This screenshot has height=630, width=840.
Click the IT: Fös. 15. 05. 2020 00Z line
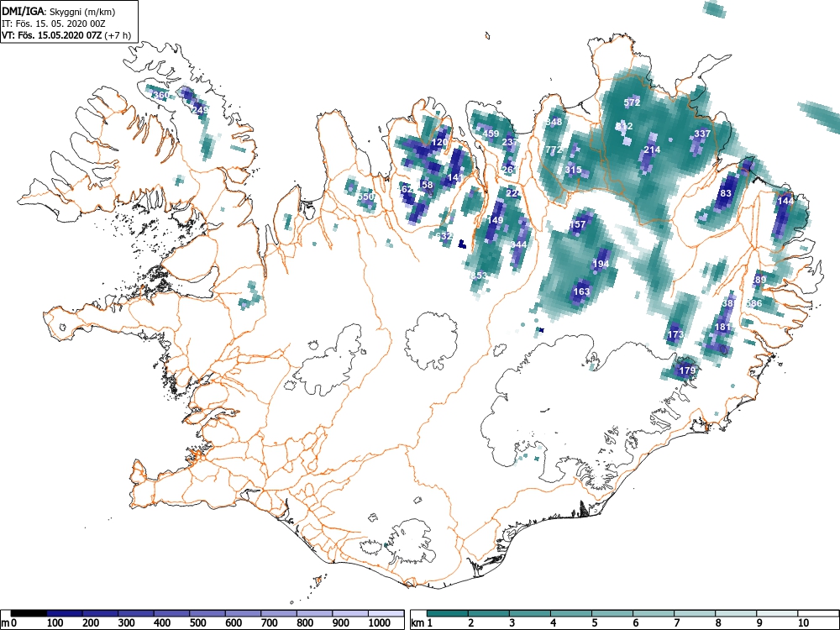52,24
